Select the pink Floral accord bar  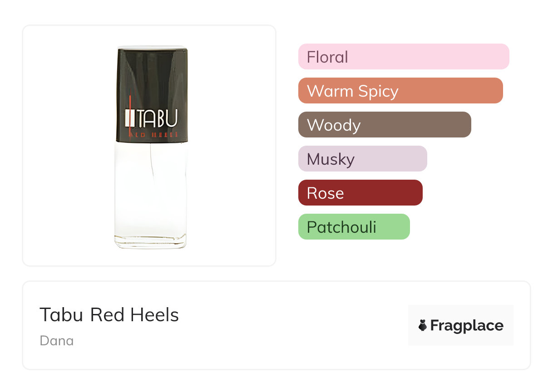pyautogui.click(x=403, y=57)
